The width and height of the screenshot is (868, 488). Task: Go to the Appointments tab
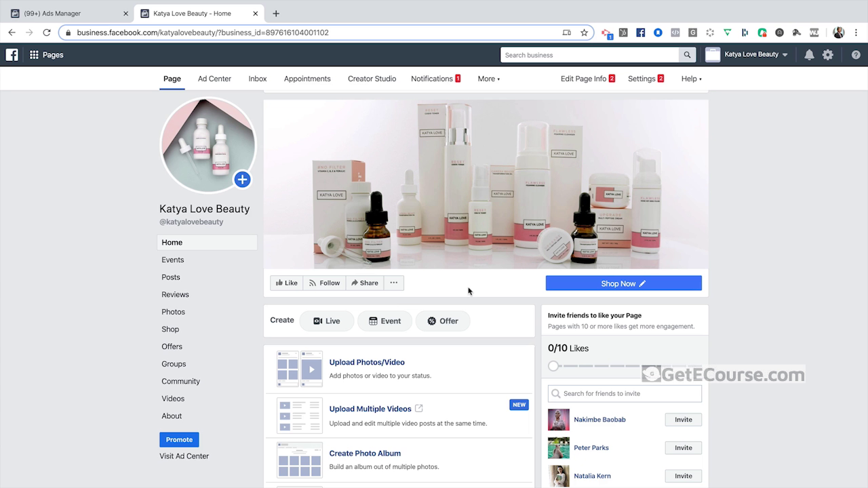pyautogui.click(x=307, y=79)
